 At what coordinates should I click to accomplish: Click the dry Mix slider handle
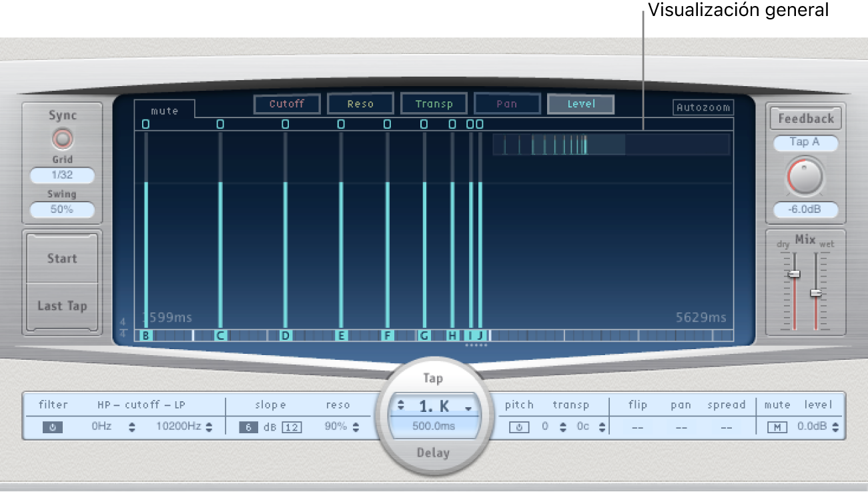click(794, 274)
